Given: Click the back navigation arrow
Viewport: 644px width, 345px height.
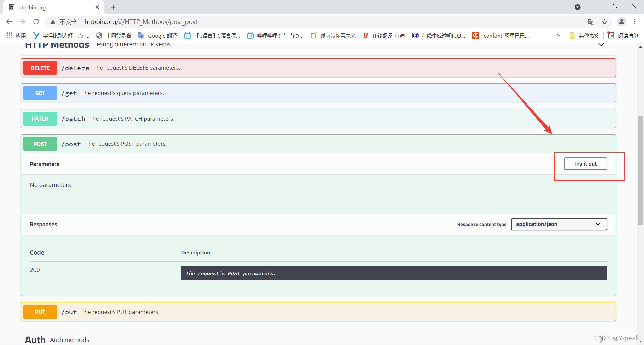Looking at the screenshot, I should pos(9,22).
